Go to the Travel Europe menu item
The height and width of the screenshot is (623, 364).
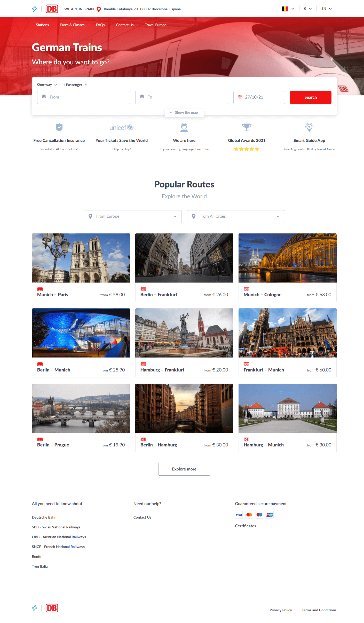pyautogui.click(x=156, y=25)
